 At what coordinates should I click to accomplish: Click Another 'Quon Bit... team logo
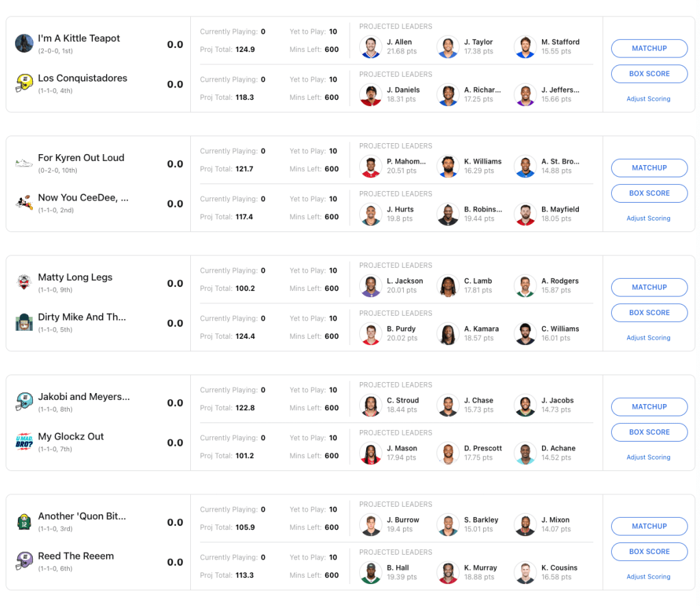(24, 521)
